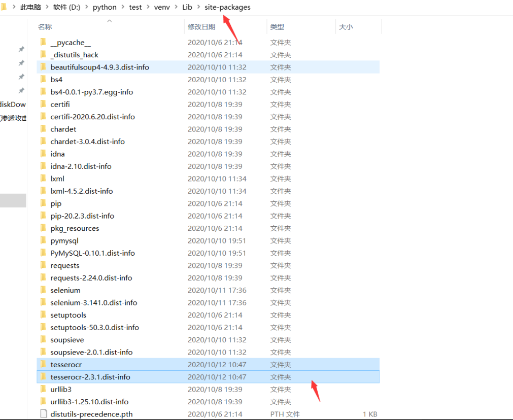Screen dimensions: 513x420
Task: Click the PTH 文件 type cell
Action: [285, 414]
